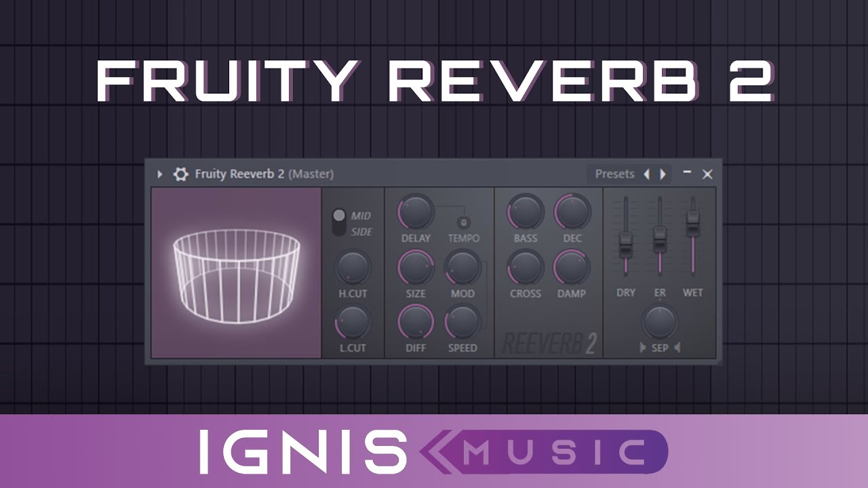This screenshot has height=488, width=868.
Task: Click the SPEED knob
Action: tap(462, 321)
